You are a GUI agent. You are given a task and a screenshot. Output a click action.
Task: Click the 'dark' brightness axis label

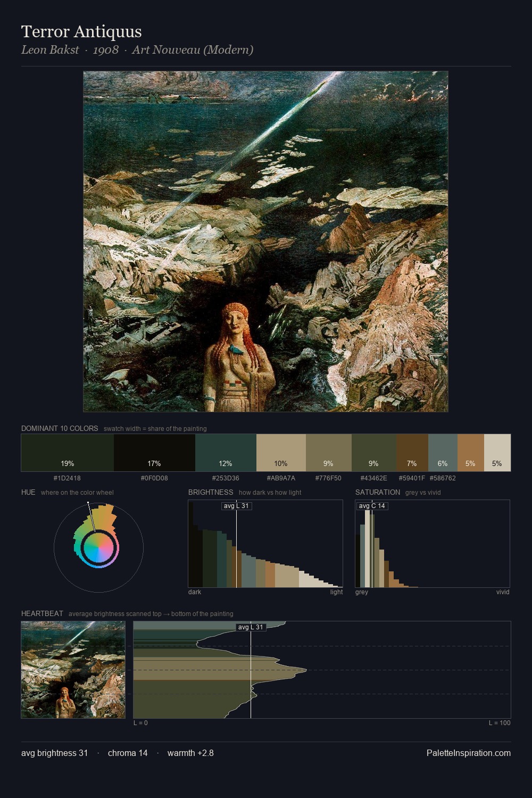click(x=195, y=592)
